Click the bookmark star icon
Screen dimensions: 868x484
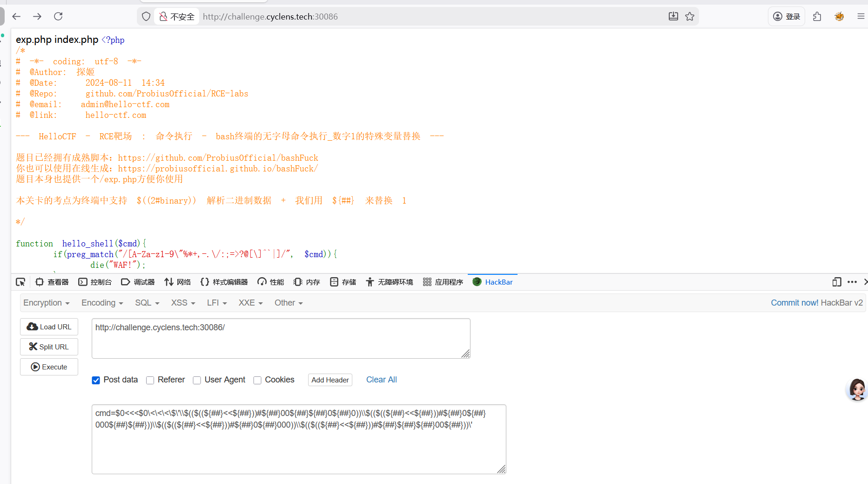pos(690,16)
